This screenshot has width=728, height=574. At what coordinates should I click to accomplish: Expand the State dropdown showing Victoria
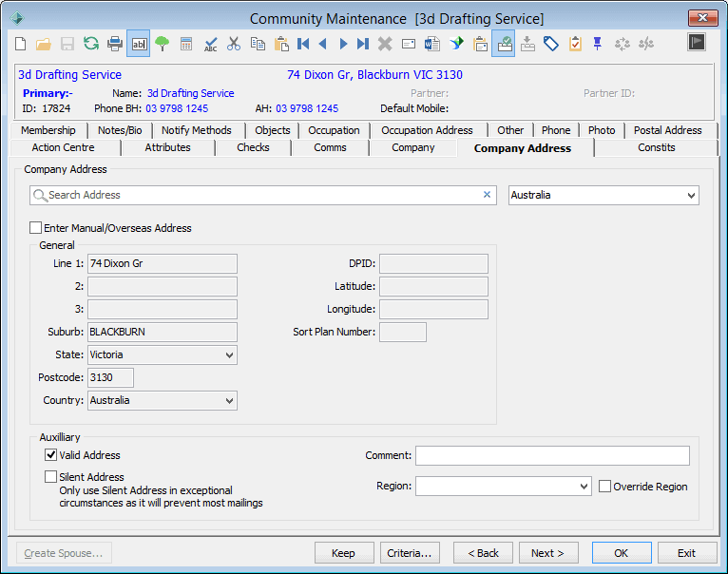163,354
